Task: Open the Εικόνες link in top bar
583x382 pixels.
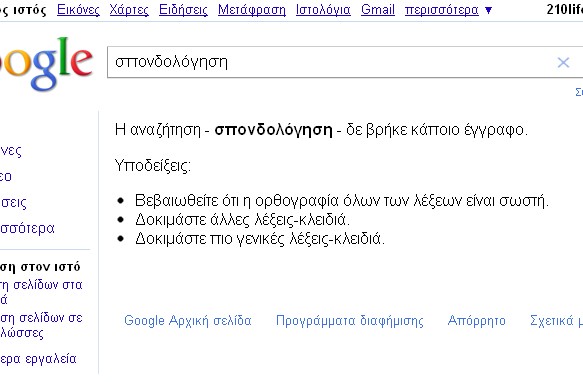Action: pyautogui.click(x=78, y=10)
